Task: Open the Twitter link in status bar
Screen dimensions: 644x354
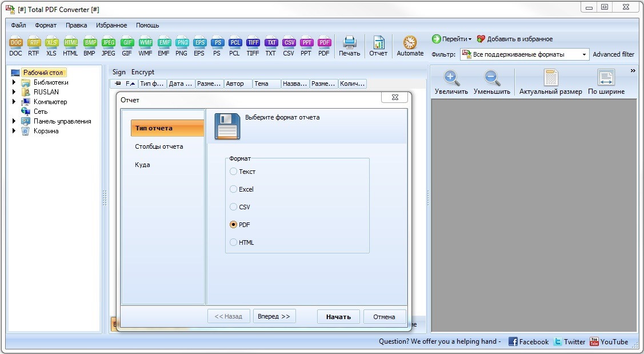Action: [x=569, y=341]
